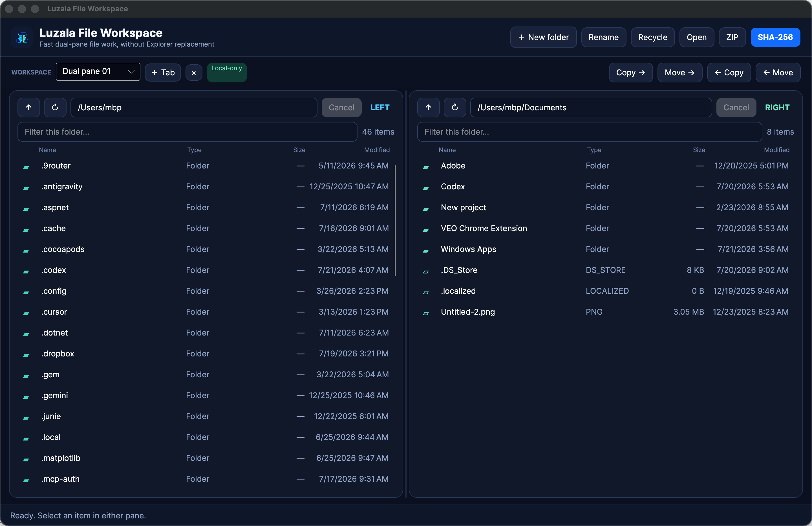Image resolution: width=812 pixels, height=526 pixels.
Task: Click Copy → to copy to right pane
Action: coord(630,73)
